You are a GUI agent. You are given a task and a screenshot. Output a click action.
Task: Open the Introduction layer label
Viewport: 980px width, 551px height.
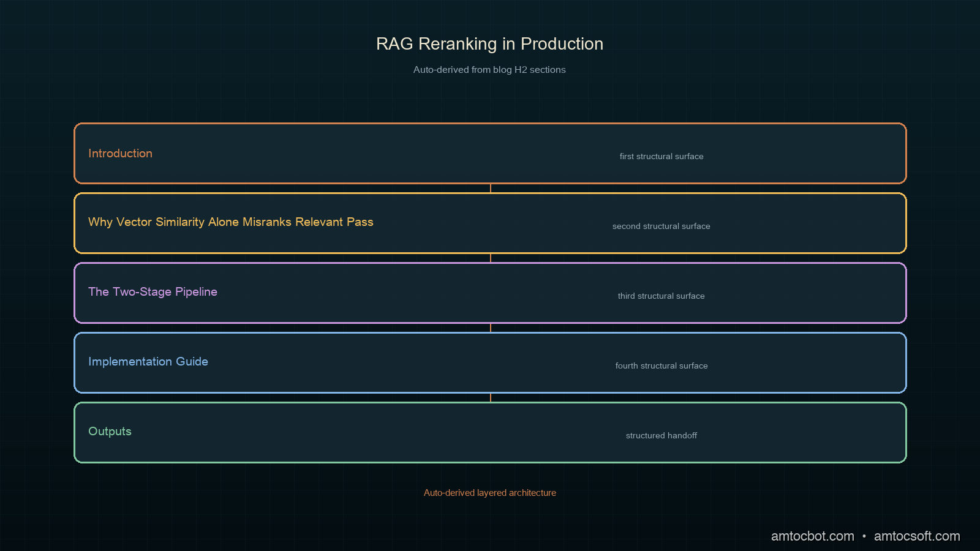pos(120,154)
